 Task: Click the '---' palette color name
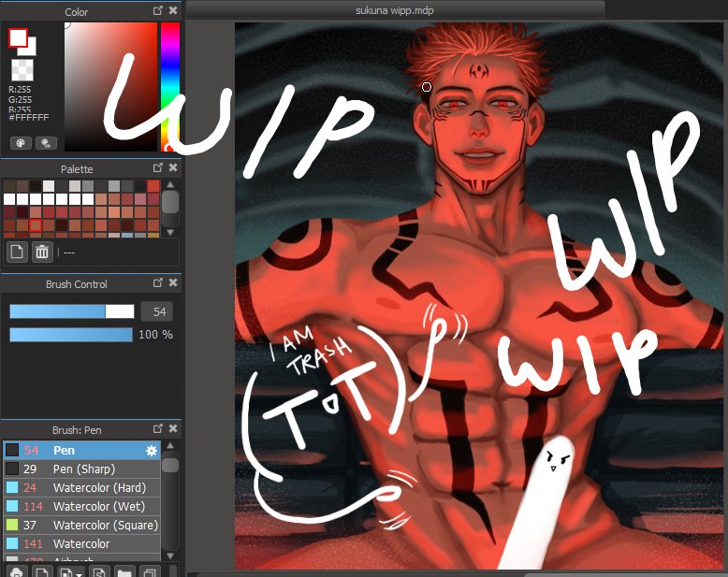69,252
